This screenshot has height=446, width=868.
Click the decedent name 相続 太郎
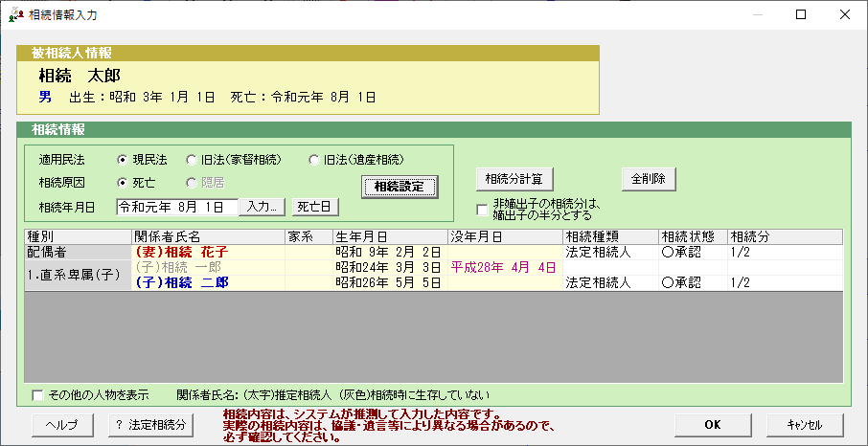pyautogui.click(x=80, y=76)
